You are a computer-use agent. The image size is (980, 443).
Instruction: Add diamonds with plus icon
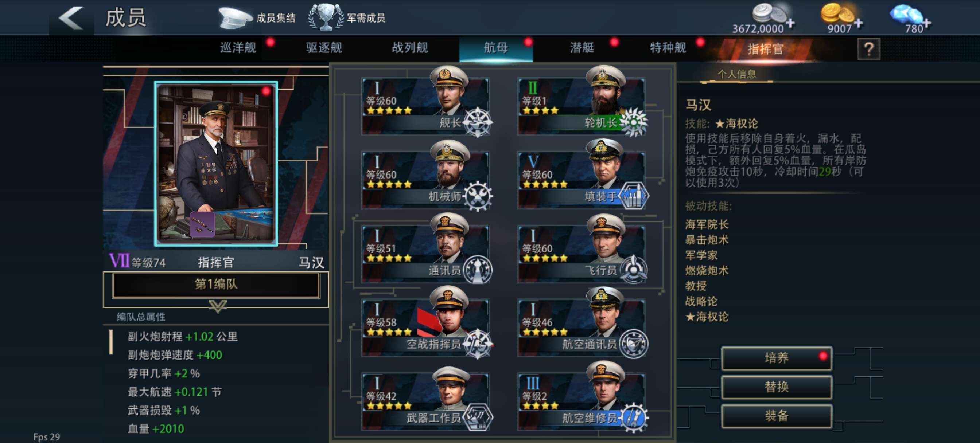927,24
